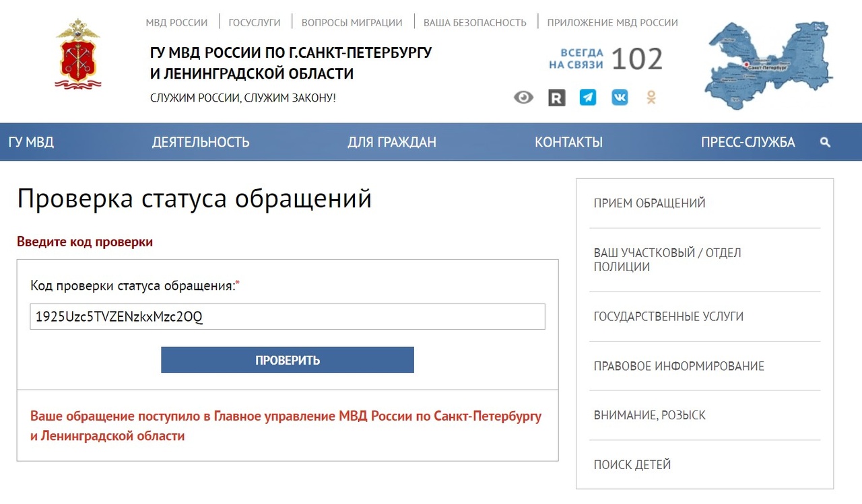Expand the ПРЕСС-СЛУЖБА menu
This screenshot has height=504, width=862.
(x=748, y=142)
